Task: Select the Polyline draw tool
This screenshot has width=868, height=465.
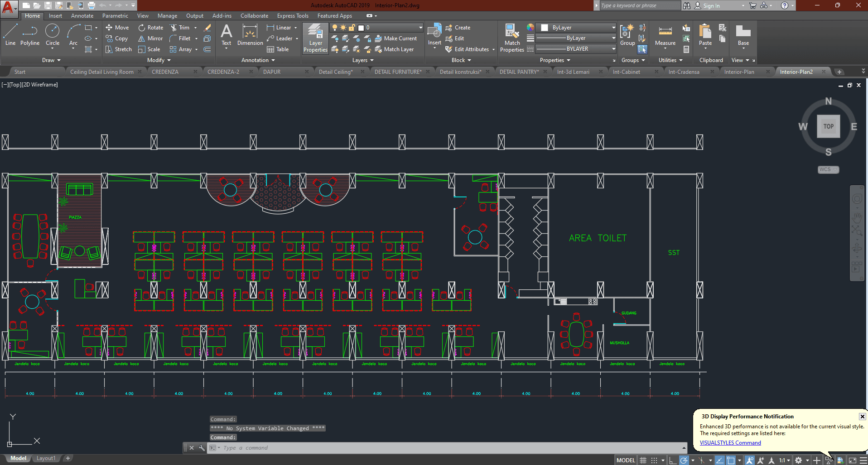Action: point(30,35)
